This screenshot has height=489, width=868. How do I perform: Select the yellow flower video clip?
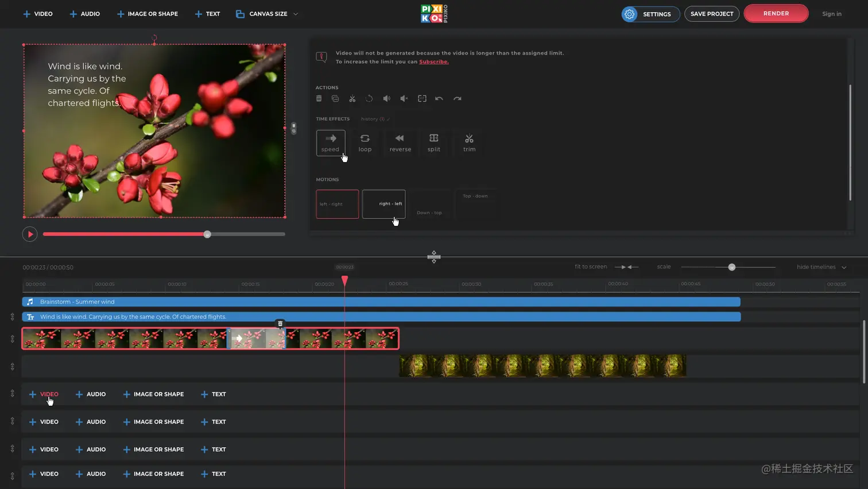tap(542, 366)
